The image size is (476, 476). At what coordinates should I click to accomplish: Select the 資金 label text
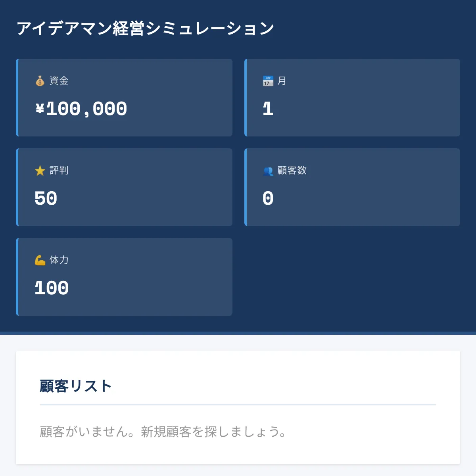[59, 81]
